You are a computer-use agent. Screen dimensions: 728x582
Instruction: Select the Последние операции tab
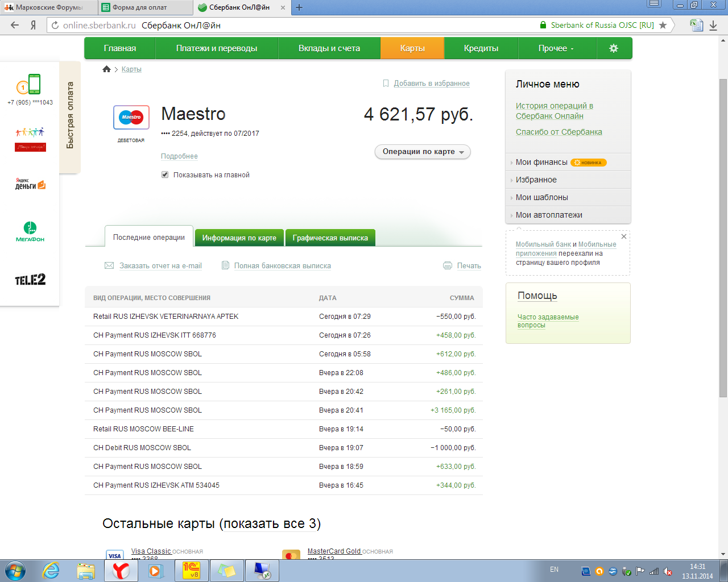(149, 237)
